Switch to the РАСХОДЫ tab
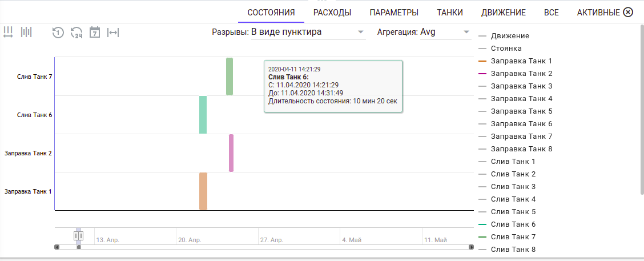The height and width of the screenshot is (261, 644). (x=332, y=13)
